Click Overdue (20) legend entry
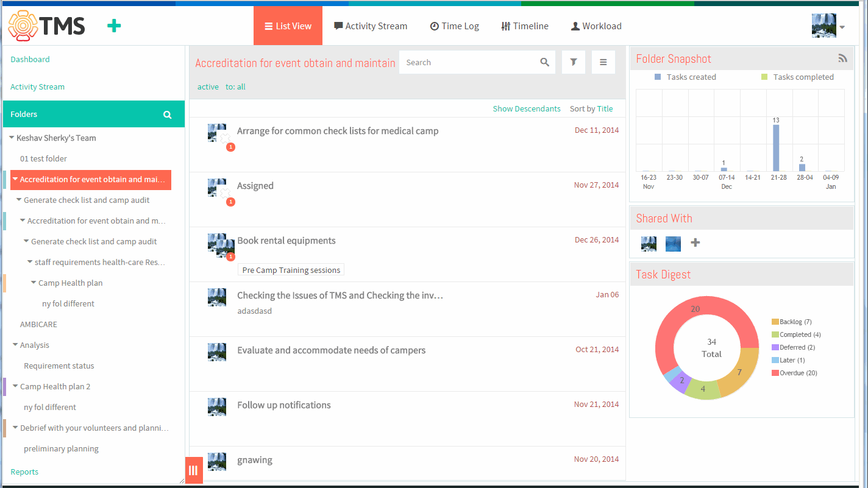The image size is (868, 488). [794, 373]
